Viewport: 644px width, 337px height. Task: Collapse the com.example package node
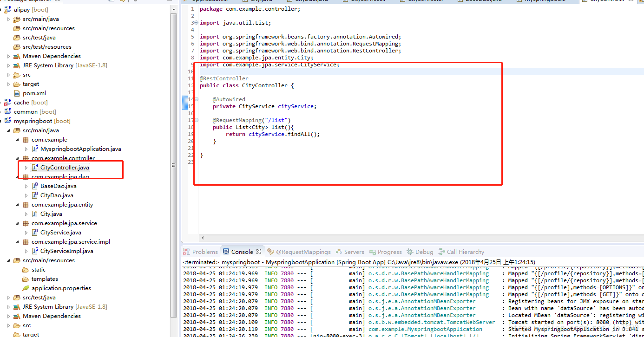click(x=17, y=140)
